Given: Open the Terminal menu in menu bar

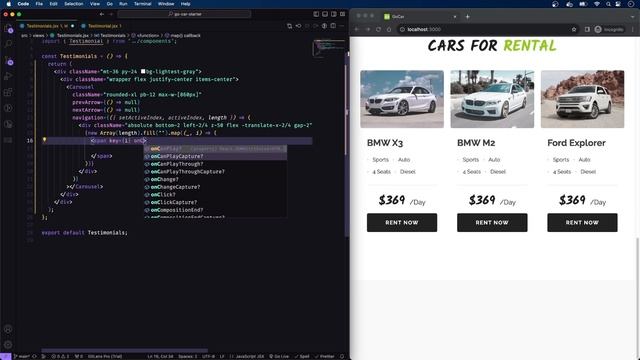Looking at the screenshot, I should 142,4.
